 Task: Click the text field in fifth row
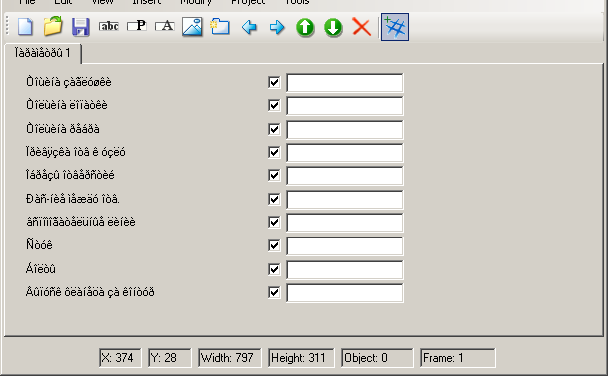[x=345, y=176]
